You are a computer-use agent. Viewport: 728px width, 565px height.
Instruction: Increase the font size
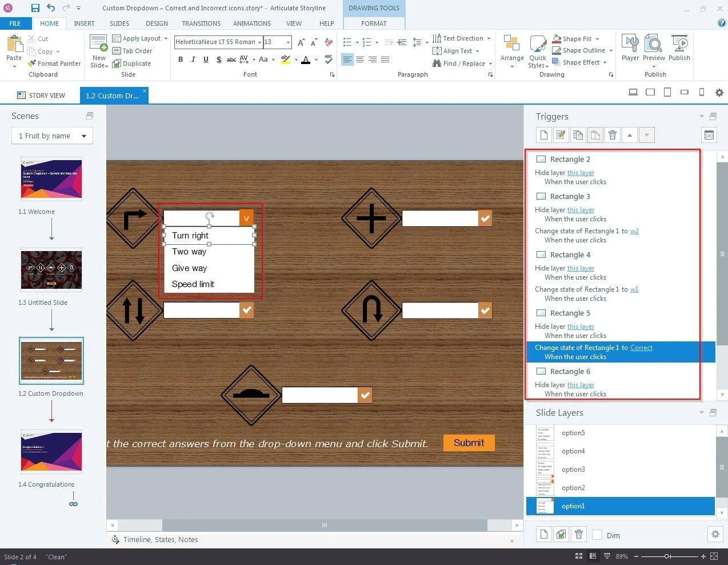(301, 42)
